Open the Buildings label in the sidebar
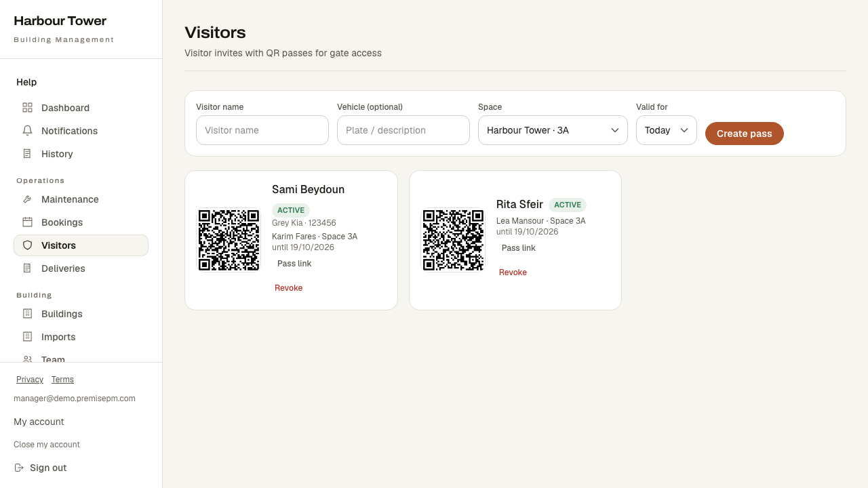Screen dimensions: 868x488 62,314
